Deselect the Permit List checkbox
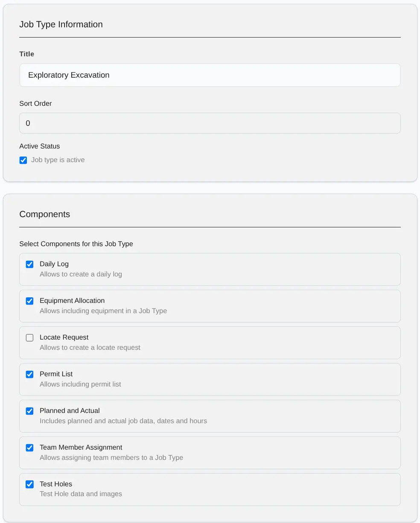The image size is (420, 523). [29, 374]
